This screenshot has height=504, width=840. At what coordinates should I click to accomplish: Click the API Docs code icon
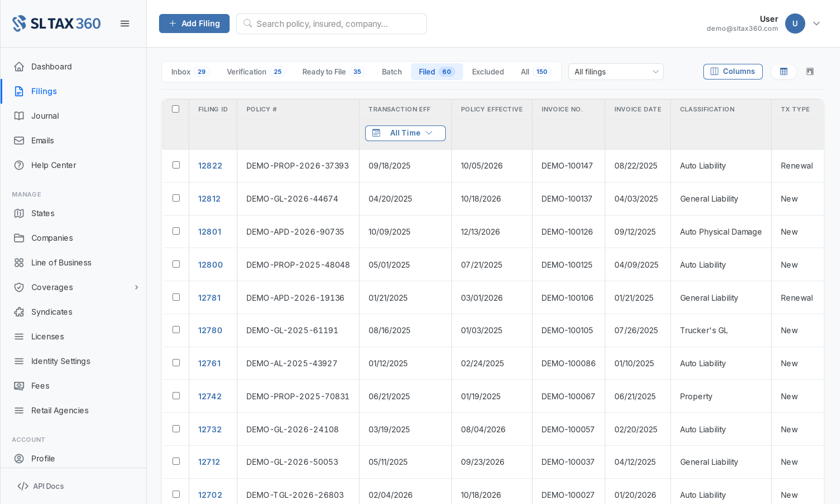pyautogui.click(x=23, y=486)
